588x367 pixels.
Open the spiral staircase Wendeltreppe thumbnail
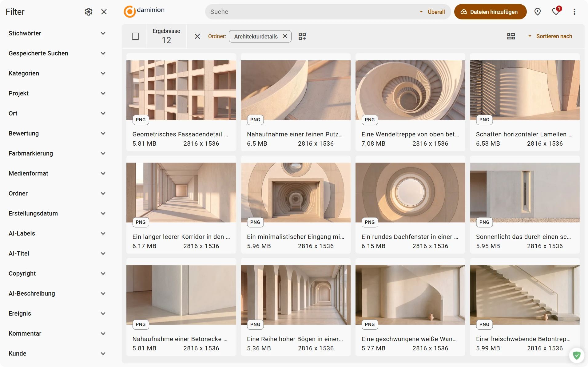tap(410, 90)
